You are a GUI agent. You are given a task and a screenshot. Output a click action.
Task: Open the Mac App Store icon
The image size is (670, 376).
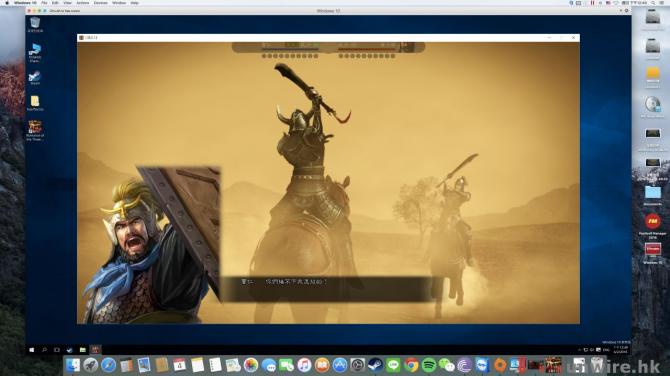340,365
